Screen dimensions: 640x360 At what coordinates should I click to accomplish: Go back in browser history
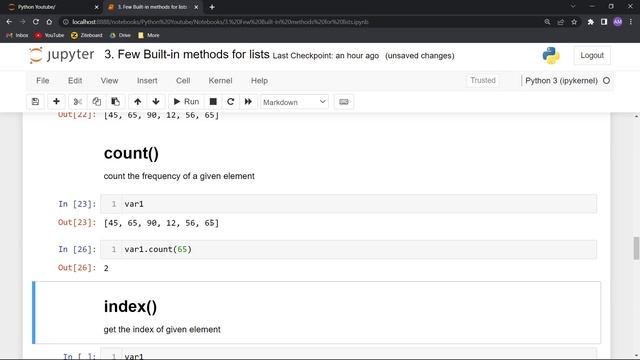pyautogui.click(x=9, y=22)
